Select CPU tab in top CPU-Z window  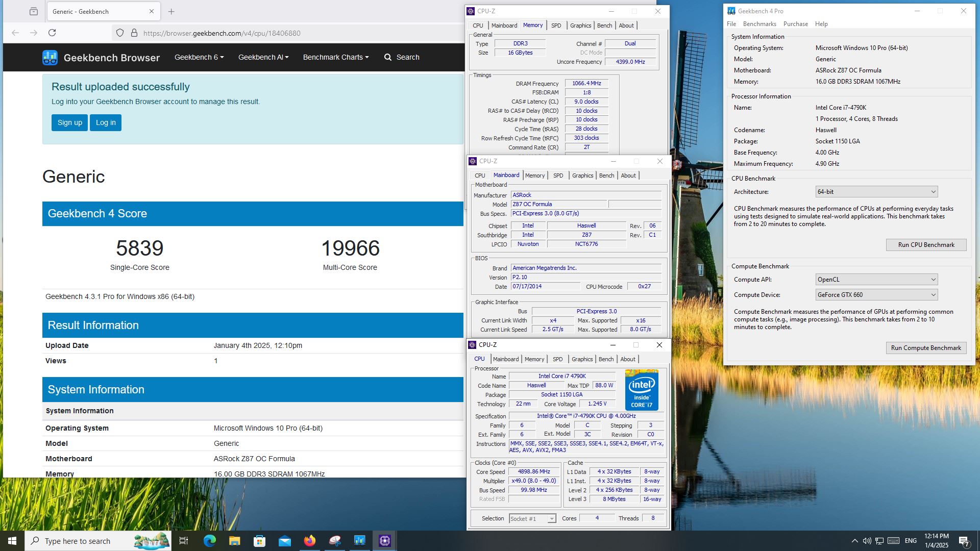[x=478, y=26]
